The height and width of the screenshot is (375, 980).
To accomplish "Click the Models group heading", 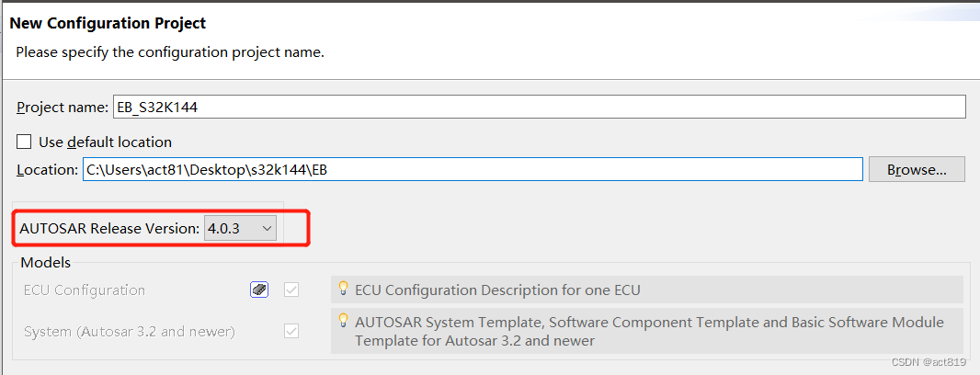I will pos(45,263).
